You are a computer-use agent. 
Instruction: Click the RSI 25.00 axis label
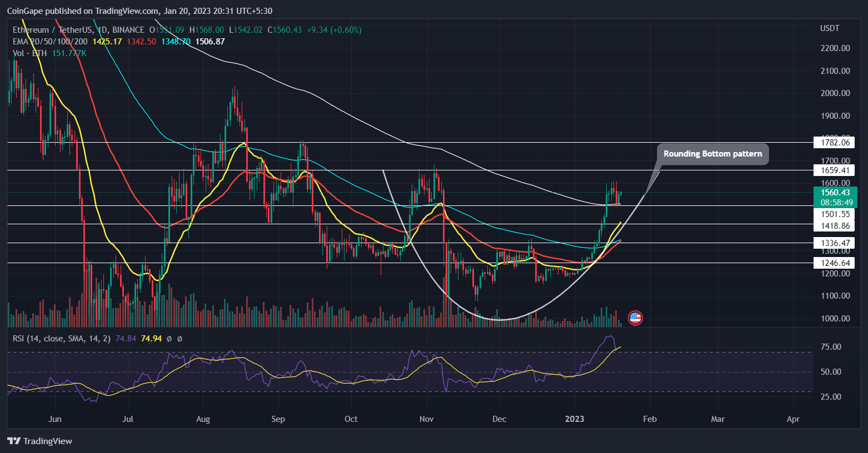point(831,397)
